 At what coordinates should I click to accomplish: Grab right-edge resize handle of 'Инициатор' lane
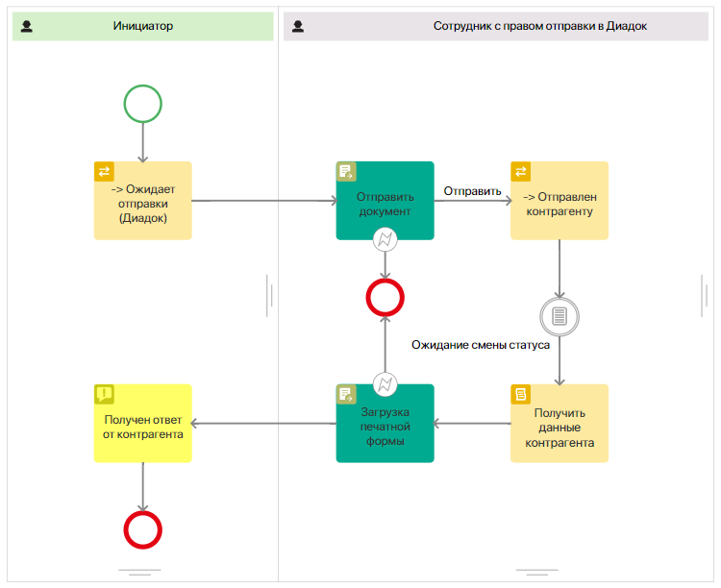[x=269, y=296]
